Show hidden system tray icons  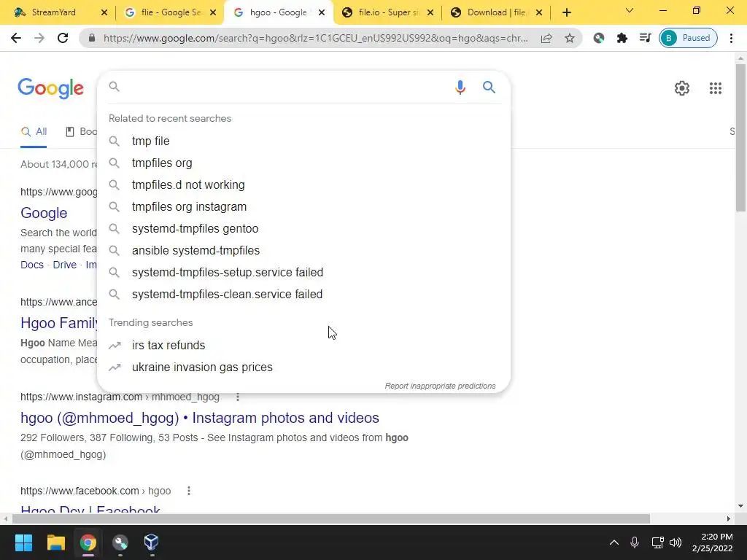[614, 542]
